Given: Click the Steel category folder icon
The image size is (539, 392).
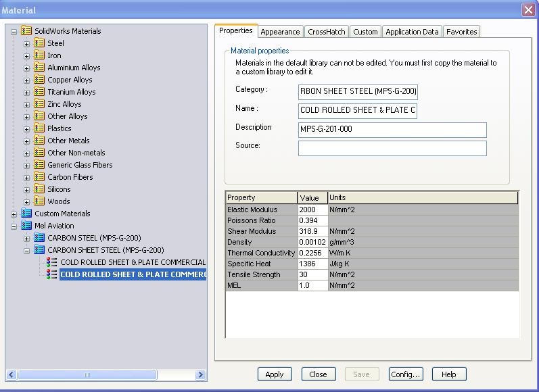Looking at the screenshot, I should pyautogui.click(x=39, y=43).
